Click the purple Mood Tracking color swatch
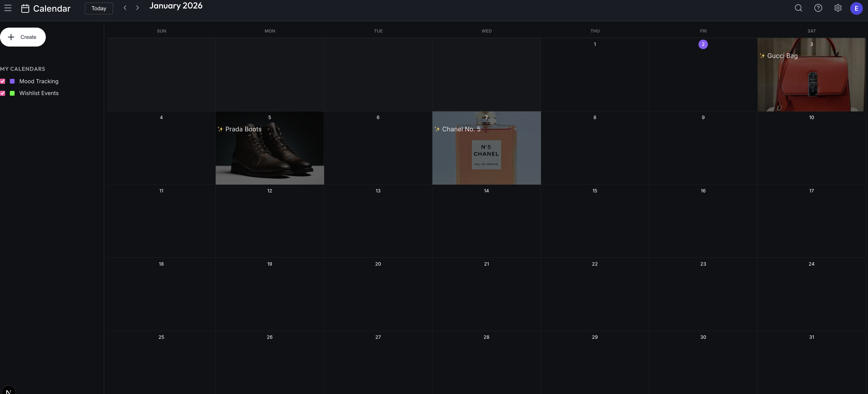This screenshot has width=868, height=394. [x=12, y=81]
